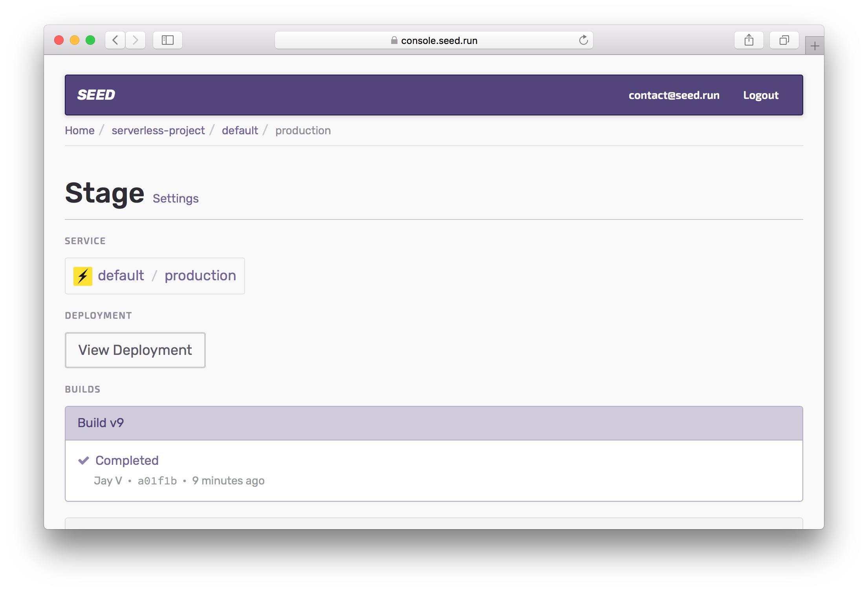
Task: Open the Build v9 header
Action: coord(101,423)
